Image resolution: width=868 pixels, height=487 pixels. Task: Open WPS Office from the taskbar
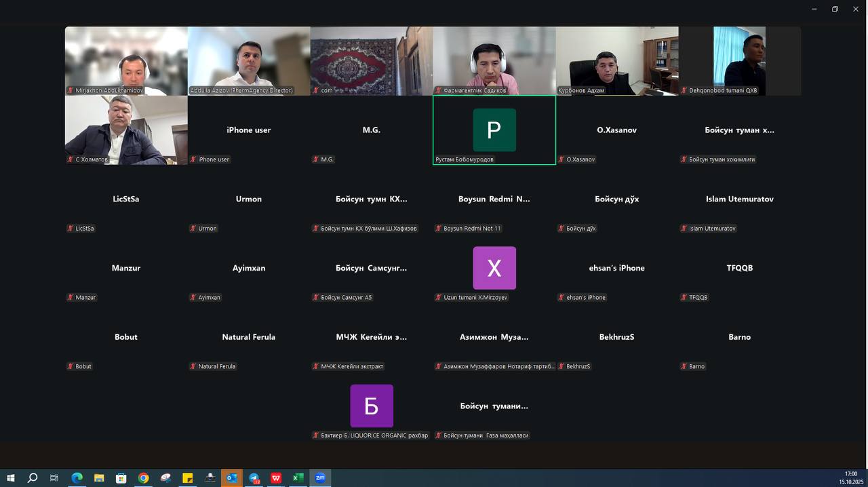click(275, 478)
